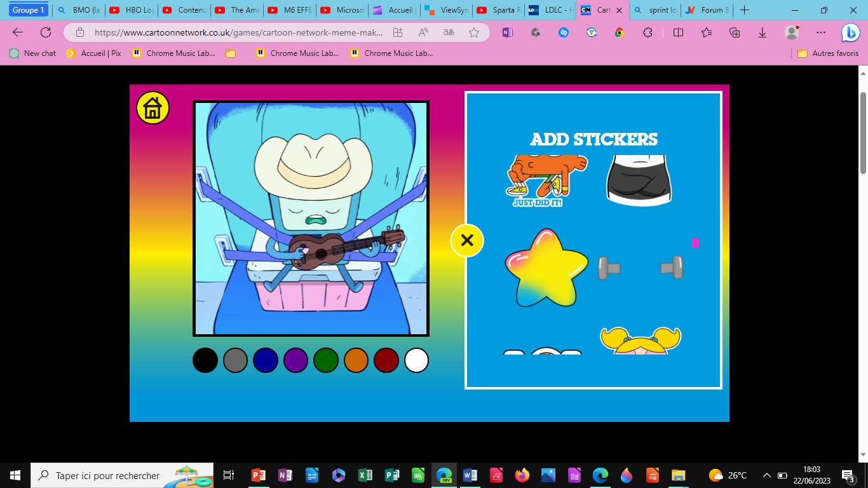Open the Favorites list icon in toolbar
Screen dimensions: 868x488
(707, 32)
